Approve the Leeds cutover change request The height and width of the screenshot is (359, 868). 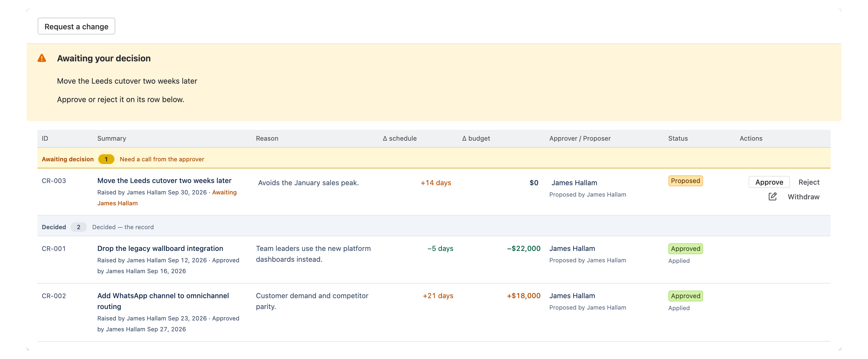pyautogui.click(x=769, y=182)
